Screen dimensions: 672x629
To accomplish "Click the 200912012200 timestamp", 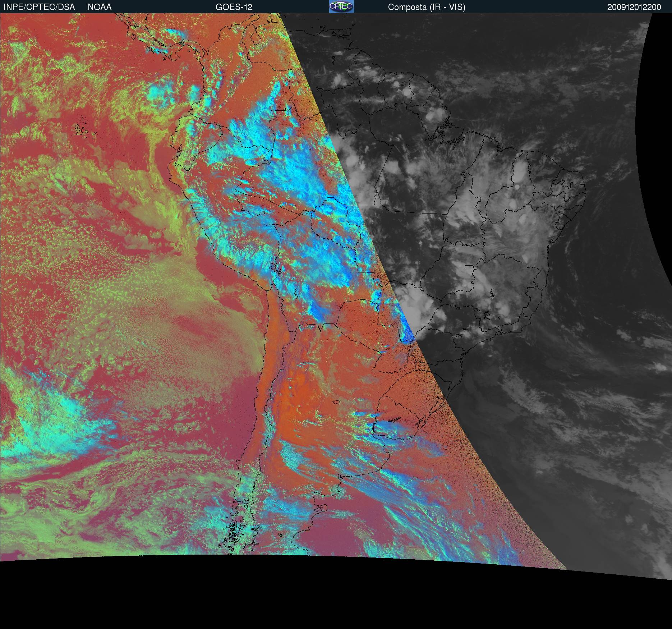I will (x=634, y=7).
